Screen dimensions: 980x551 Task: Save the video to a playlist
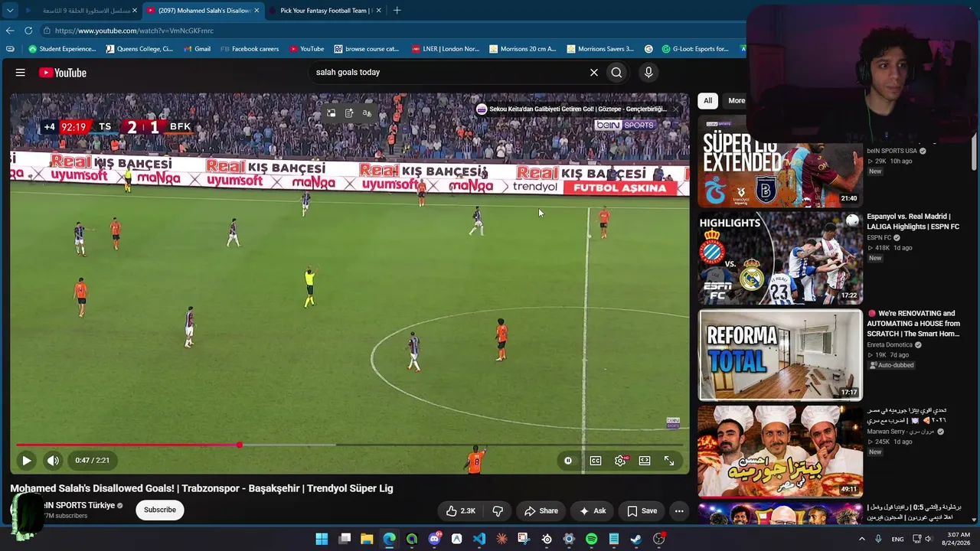point(642,510)
